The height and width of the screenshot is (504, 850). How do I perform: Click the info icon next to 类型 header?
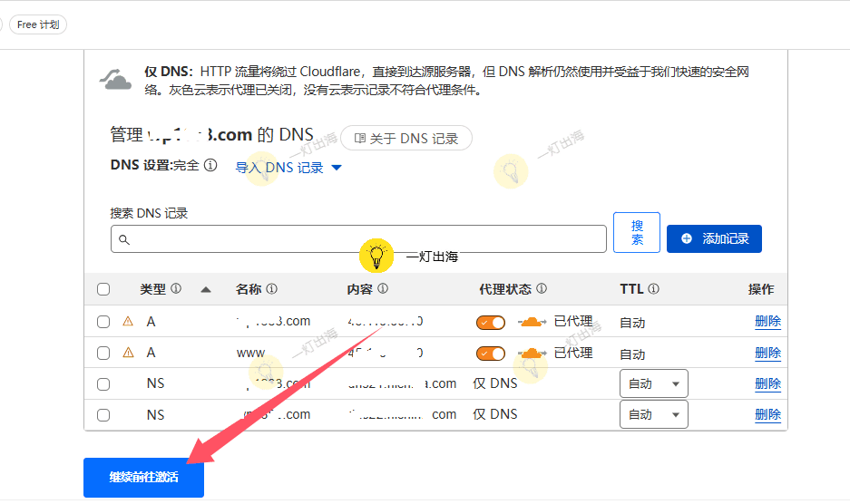pyautogui.click(x=176, y=289)
